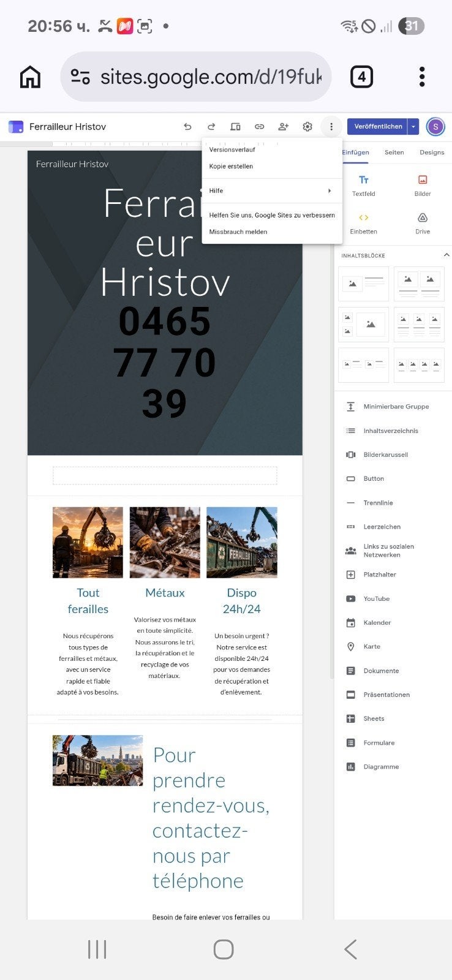Viewport: 452px width, 980px height.
Task: Select the green container crane image
Action: 242,542
